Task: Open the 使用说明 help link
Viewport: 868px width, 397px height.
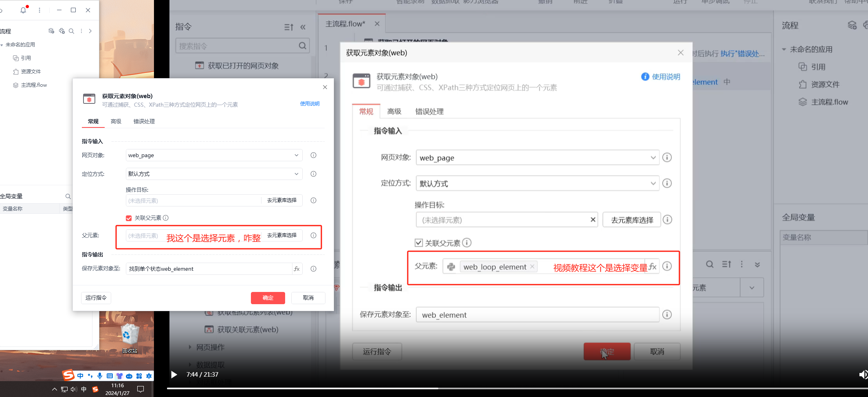Action: click(x=310, y=104)
